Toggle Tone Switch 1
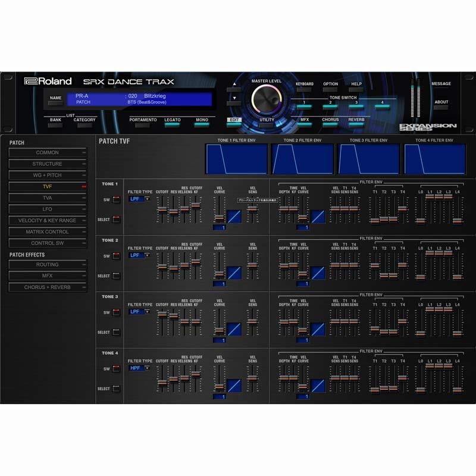The height and width of the screenshot is (476, 476). (304, 107)
